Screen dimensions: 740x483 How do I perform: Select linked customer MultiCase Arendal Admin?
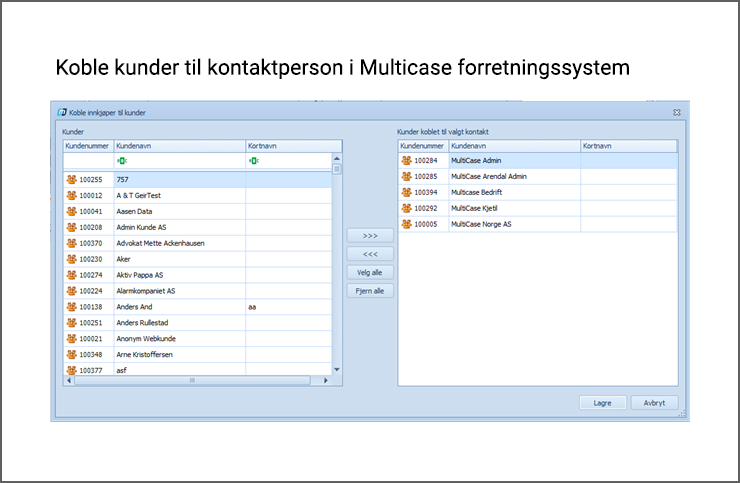538,176
